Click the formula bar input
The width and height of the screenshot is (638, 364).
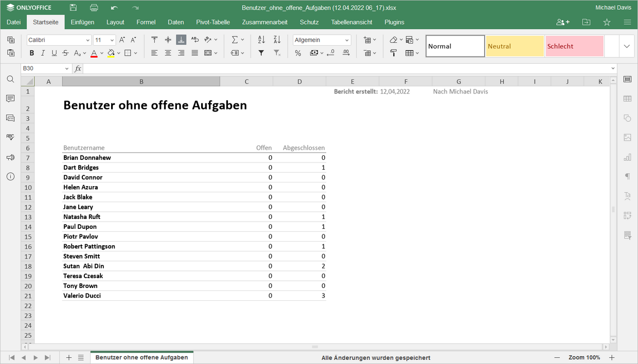point(346,68)
